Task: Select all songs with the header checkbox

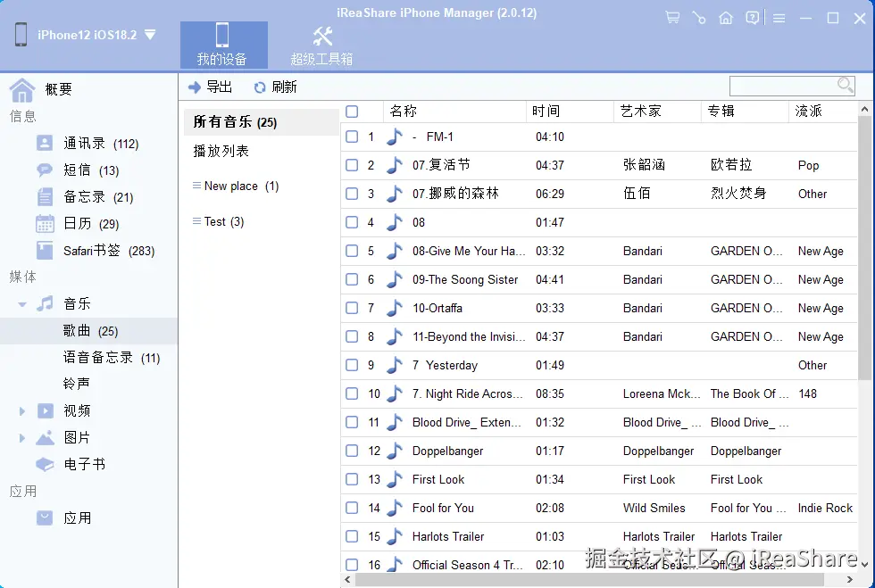Action: pos(352,111)
